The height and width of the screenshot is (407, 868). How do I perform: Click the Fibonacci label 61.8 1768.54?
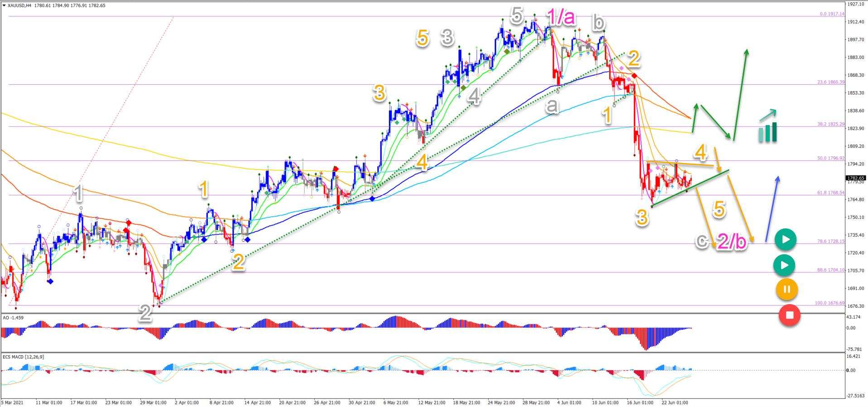[x=831, y=193]
